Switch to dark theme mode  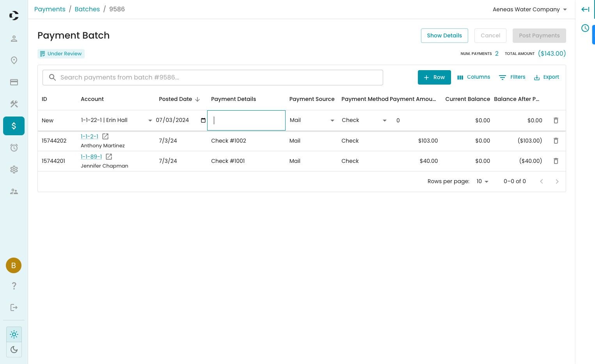point(14,350)
